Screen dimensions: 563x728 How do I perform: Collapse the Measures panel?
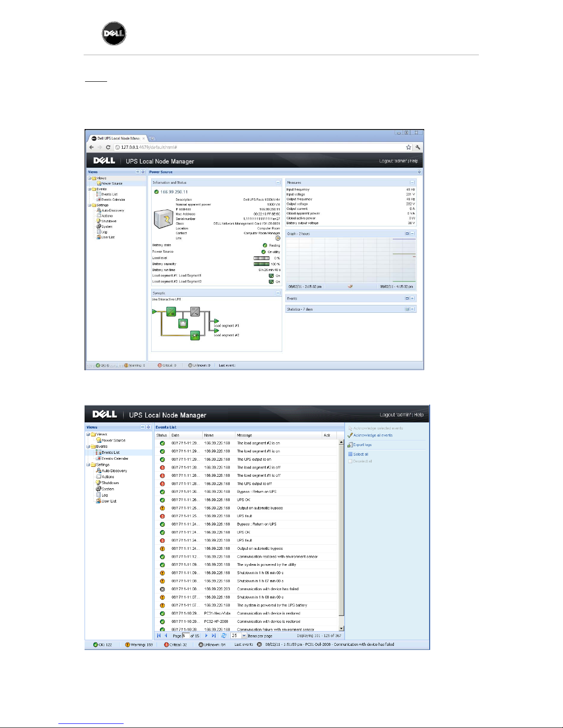(x=412, y=183)
